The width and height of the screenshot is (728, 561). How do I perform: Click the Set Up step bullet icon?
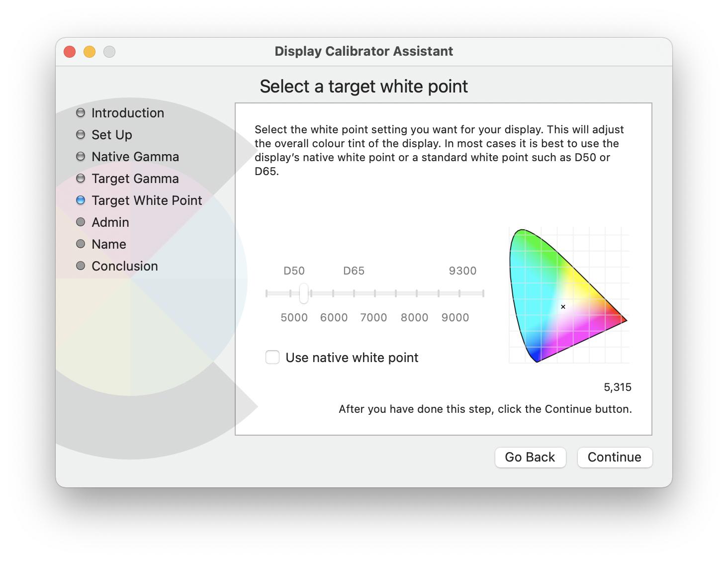point(81,135)
